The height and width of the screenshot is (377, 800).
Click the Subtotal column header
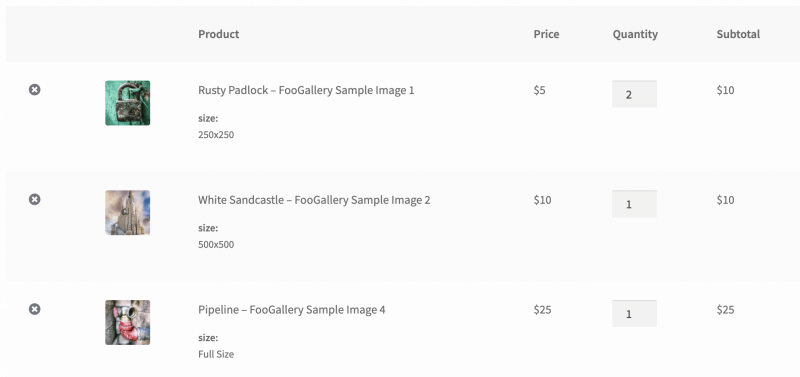738,34
